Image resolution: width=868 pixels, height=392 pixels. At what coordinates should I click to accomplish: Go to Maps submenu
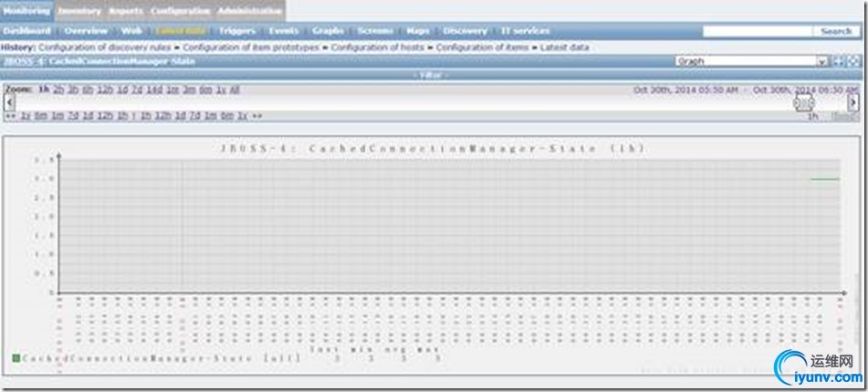[418, 31]
